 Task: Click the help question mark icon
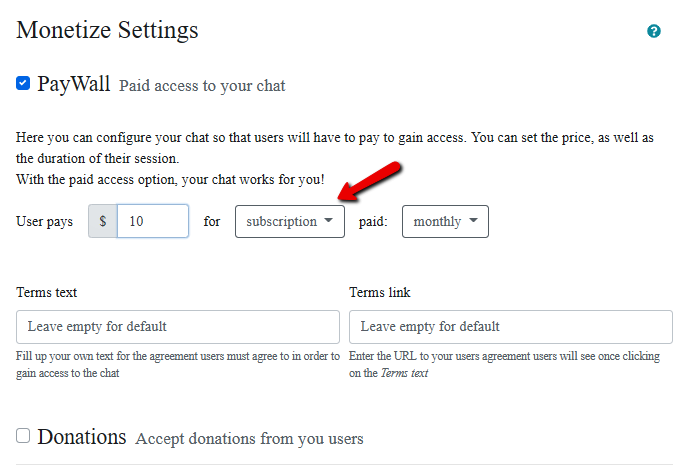654,31
